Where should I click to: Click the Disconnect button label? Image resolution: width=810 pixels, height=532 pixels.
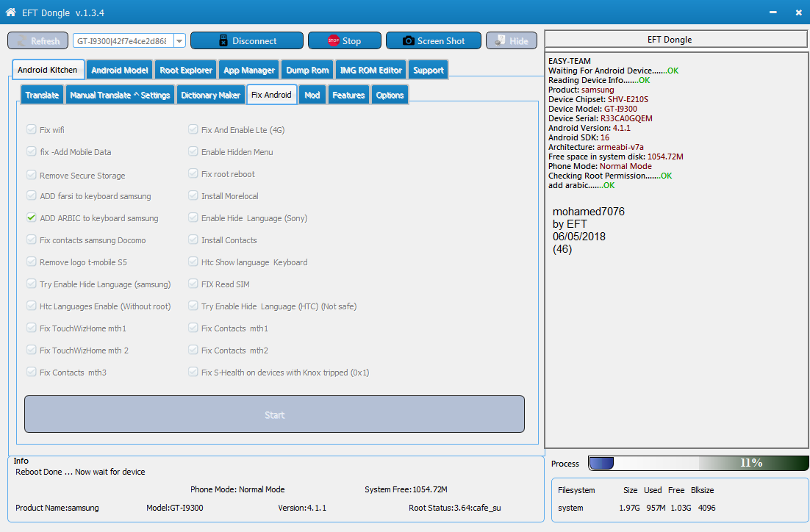point(254,41)
